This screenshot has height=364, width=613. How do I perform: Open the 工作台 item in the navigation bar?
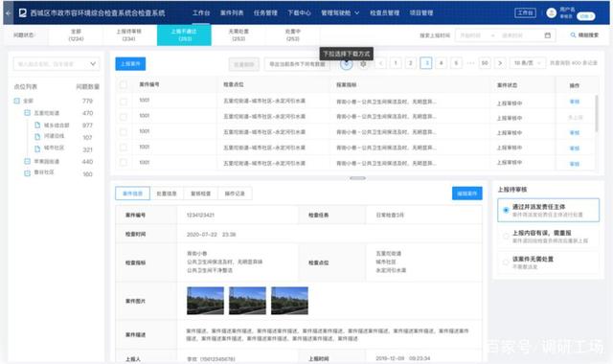coord(201,12)
